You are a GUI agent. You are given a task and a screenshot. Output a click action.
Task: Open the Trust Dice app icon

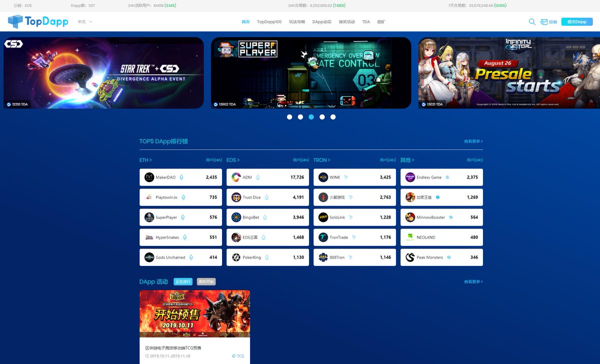[236, 197]
